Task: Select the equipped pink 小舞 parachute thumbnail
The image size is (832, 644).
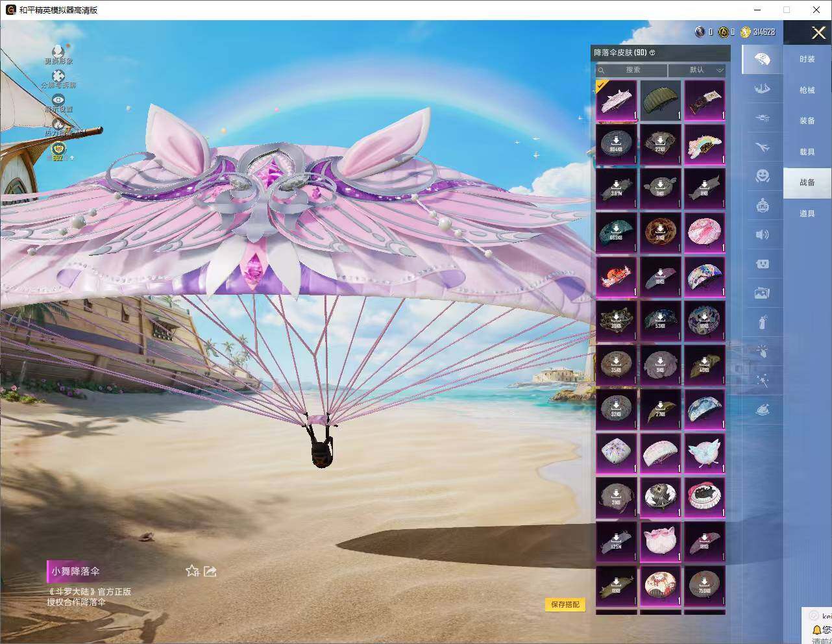Action: pyautogui.click(x=617, y=101)
